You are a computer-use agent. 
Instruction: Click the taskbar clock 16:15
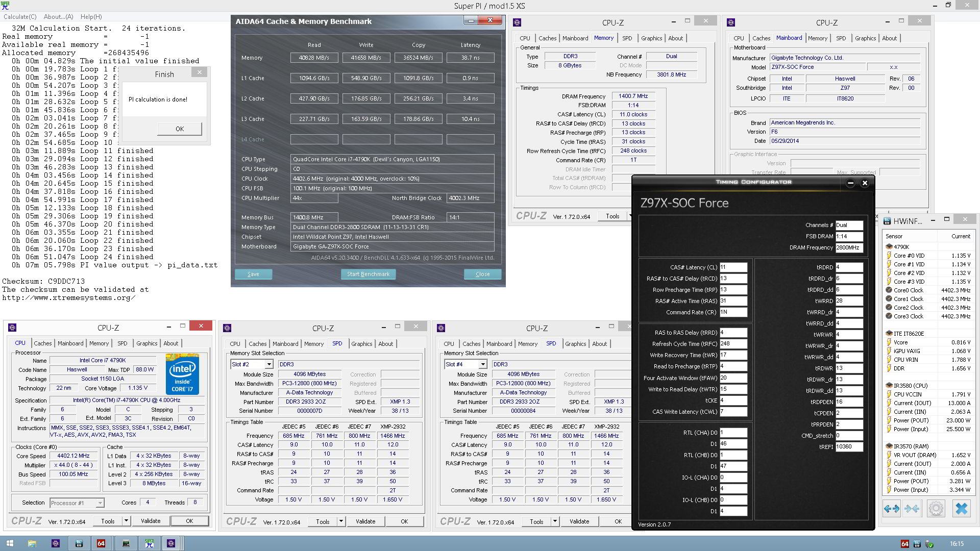[x=957, y=544]
